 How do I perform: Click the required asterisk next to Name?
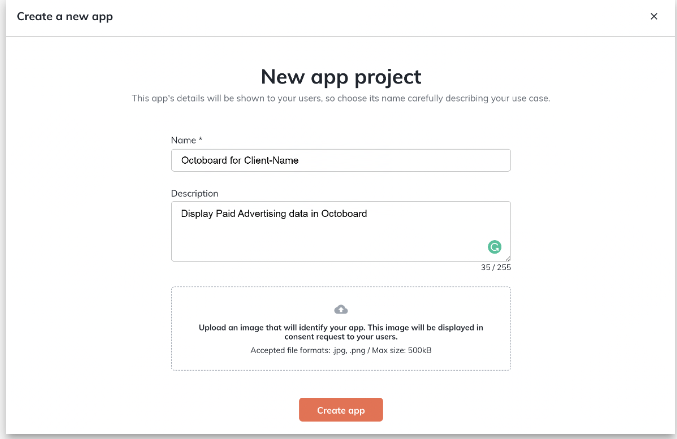coord(200,140)
